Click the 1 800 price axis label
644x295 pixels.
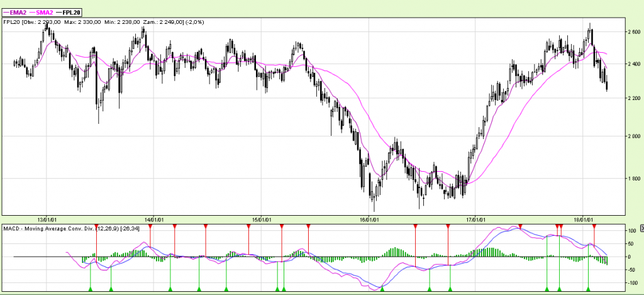coord(632,179)
